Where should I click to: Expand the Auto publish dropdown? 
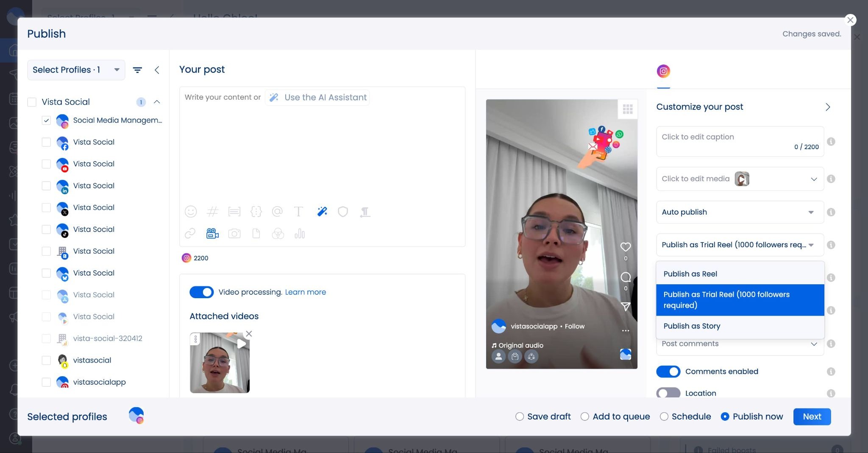point(738,212)
